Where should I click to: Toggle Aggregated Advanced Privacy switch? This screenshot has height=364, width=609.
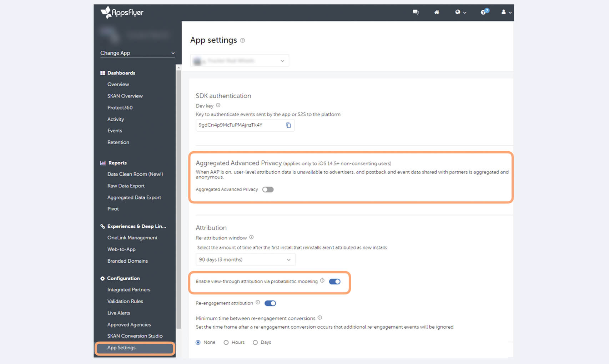(268, 189)
